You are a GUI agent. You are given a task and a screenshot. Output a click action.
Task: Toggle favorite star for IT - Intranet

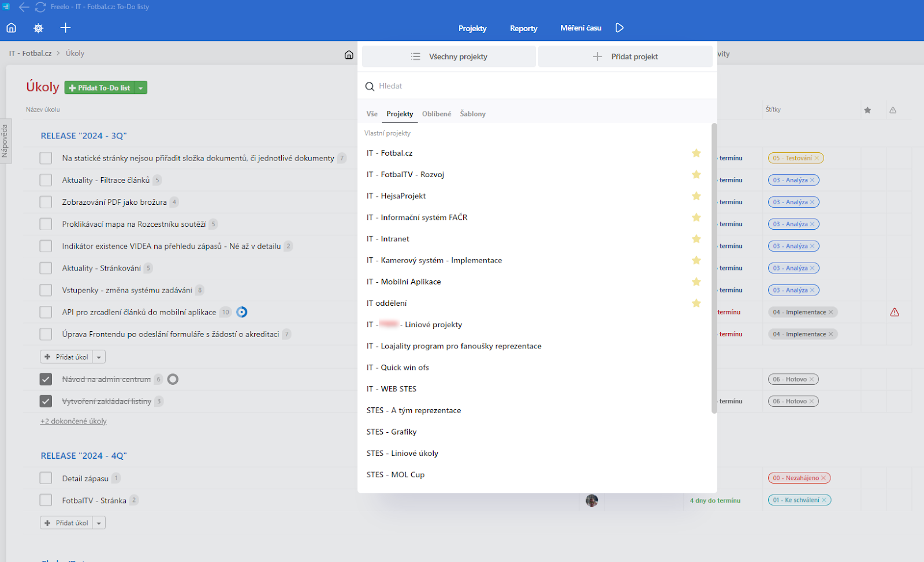[x=696, y=239]
